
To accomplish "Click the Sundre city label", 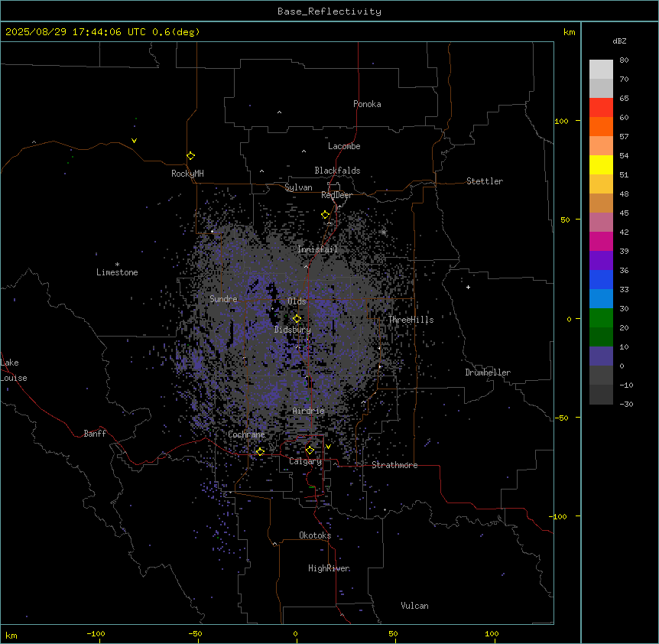I will tap(223, 299).
